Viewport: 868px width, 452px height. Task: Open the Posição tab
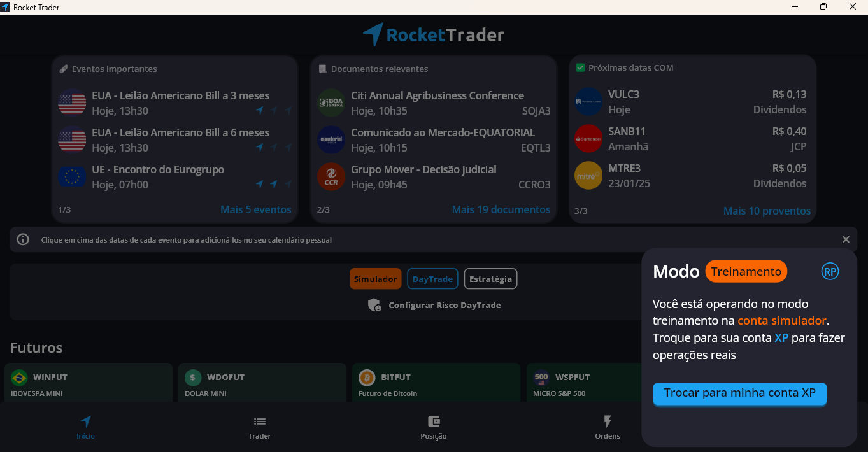pos(434,427)
